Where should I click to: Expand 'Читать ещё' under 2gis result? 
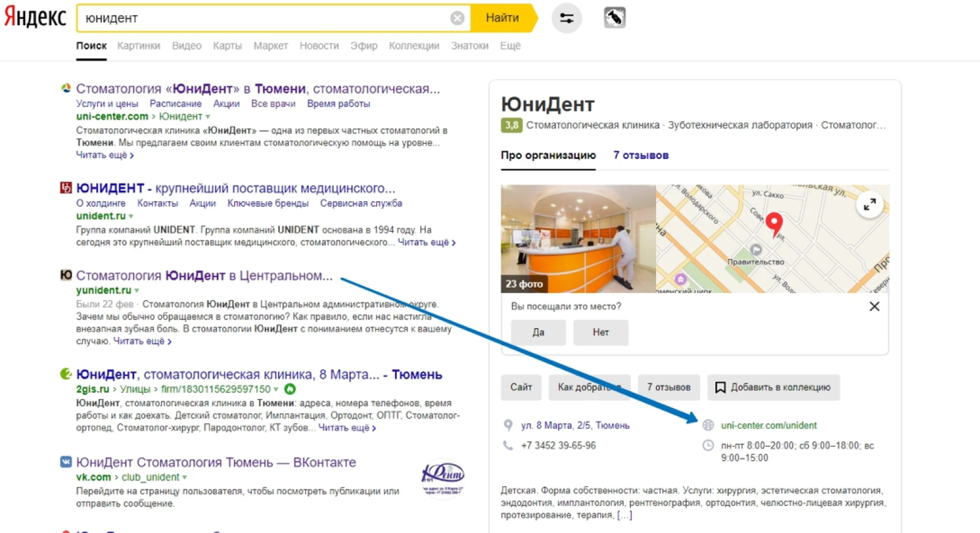[x=347, y=428]
